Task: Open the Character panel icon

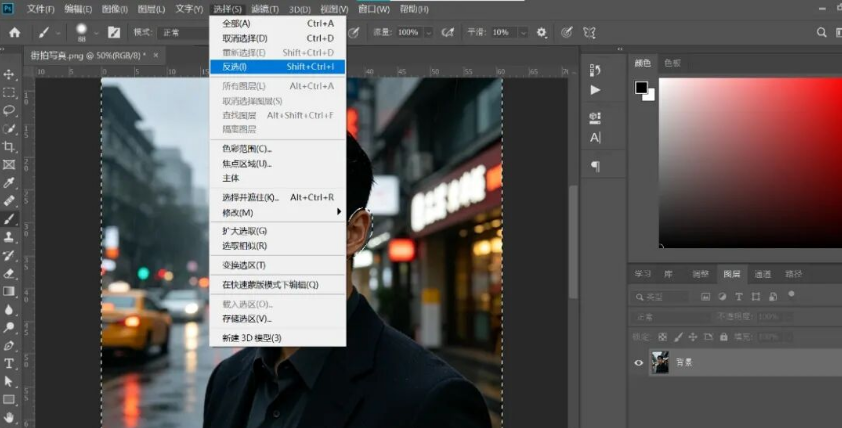Action: 595,137
